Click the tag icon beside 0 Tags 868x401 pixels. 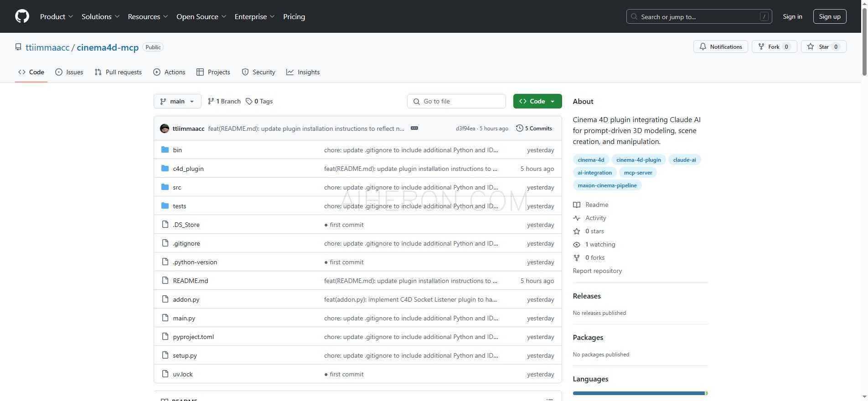tap(249, 101)
